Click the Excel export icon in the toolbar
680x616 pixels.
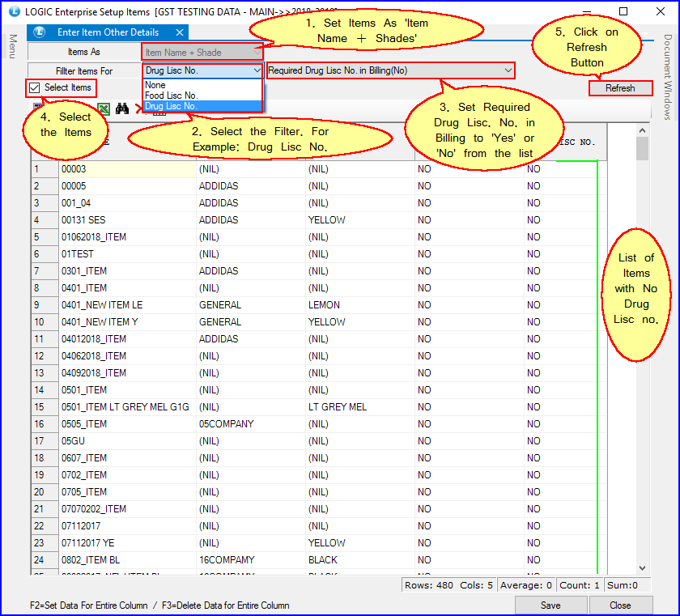pos(104,108)
